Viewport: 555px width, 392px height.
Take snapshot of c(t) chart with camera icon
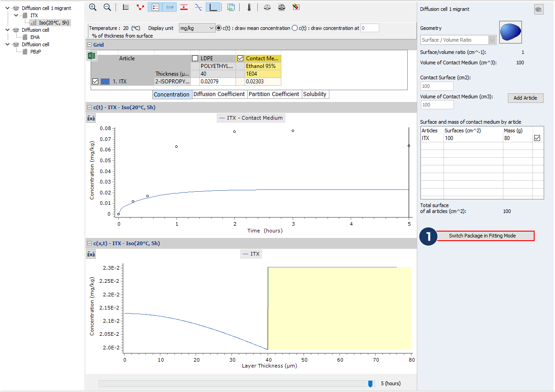pos(91,118)
